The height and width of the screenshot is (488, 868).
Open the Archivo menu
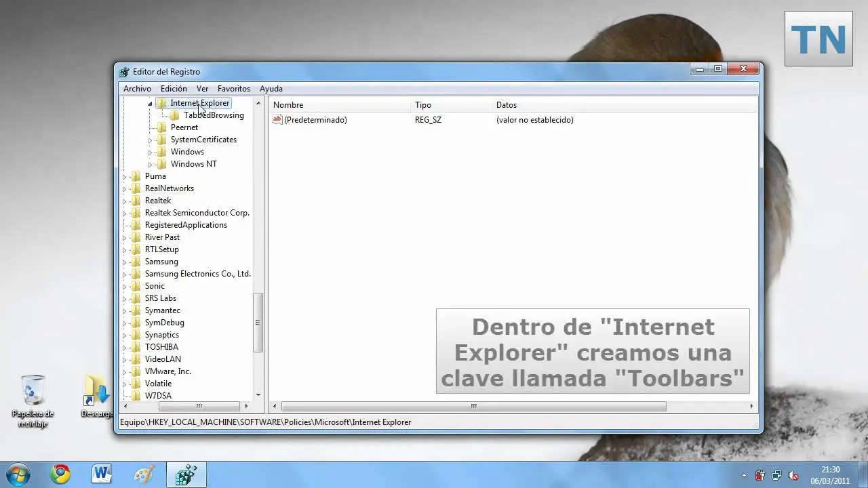coord(137,89)
